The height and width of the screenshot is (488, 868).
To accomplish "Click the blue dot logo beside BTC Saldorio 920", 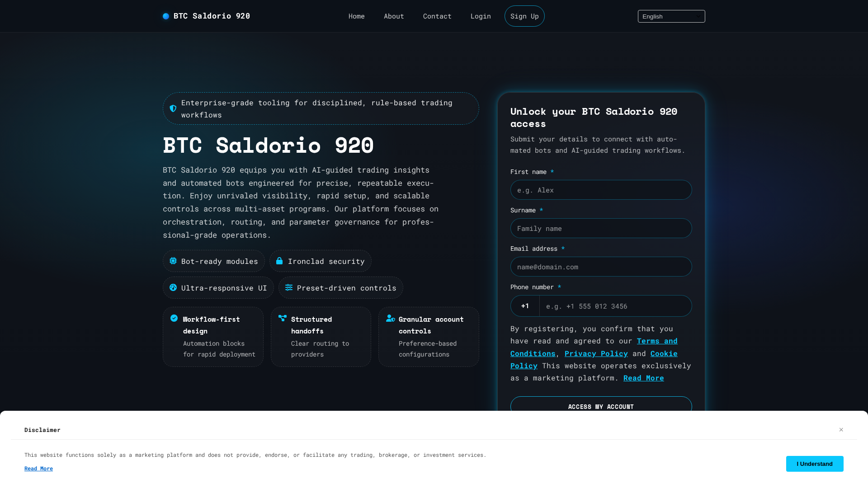I will [x=166, y=16].
